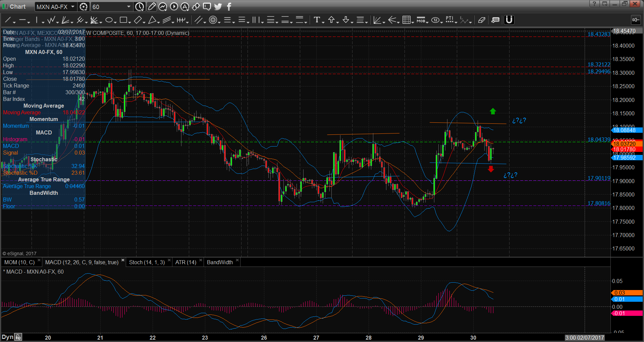The height and width of the screenshot is (342, 644).
Task: Open the line notes comment tool
Action: [495, 20]
